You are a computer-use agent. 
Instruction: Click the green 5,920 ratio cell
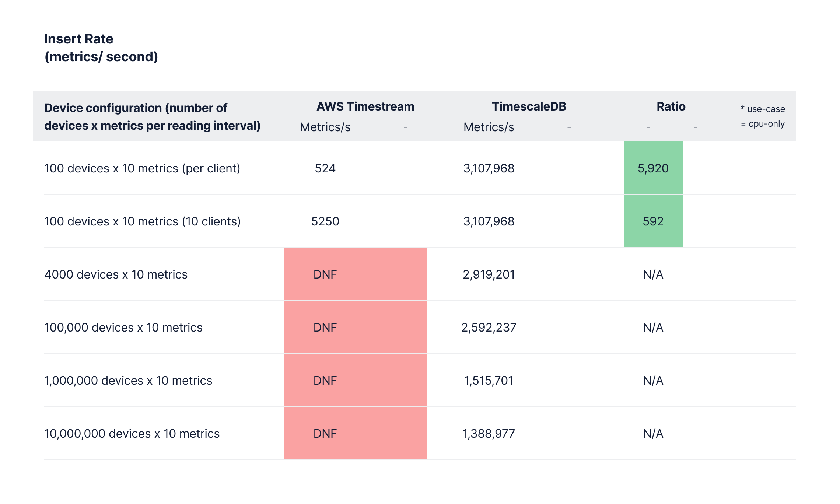653,168
